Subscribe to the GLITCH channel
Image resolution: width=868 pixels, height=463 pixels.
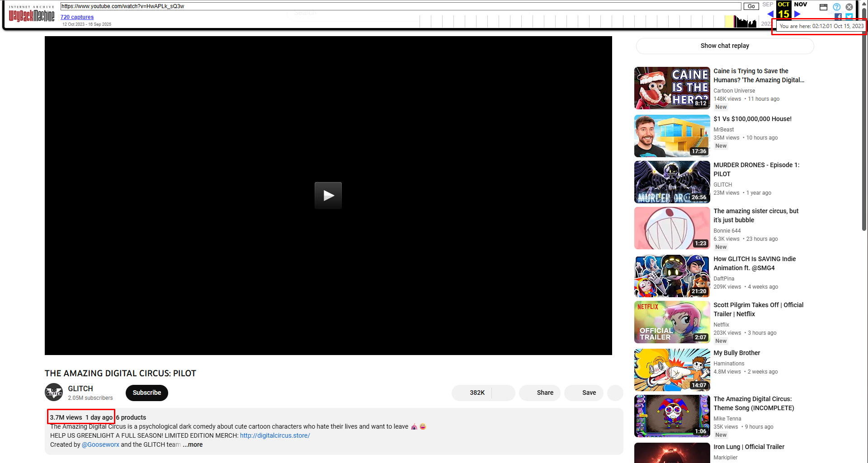(147, 393)
